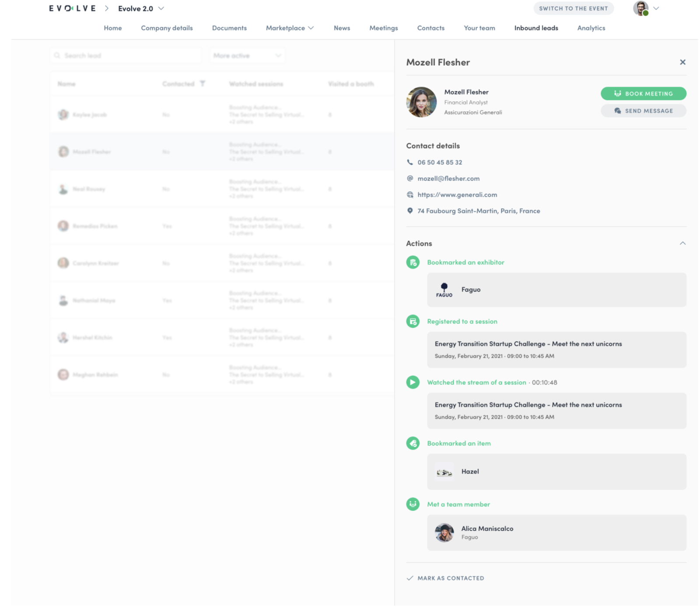Click the Registered to a session action icon

pos(413,322)
